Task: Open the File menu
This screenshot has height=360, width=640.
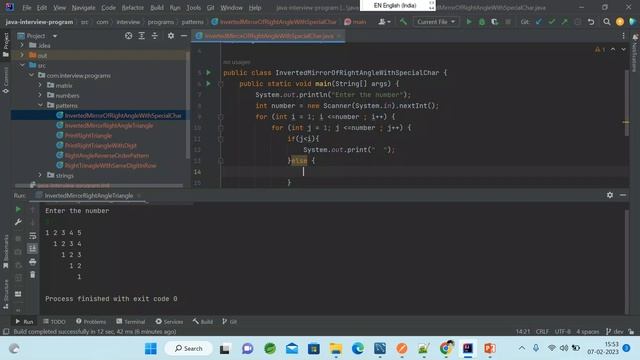Action: click(27, 7)
